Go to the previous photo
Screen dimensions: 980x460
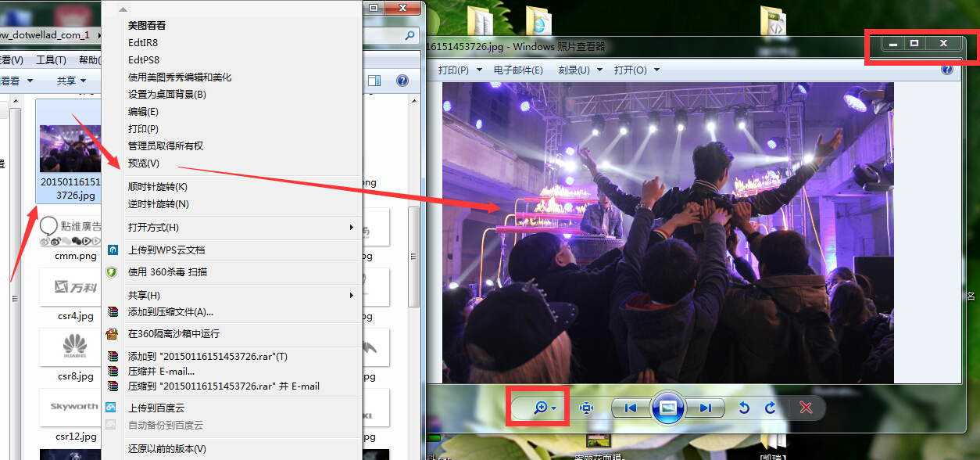tap(630, 408)
